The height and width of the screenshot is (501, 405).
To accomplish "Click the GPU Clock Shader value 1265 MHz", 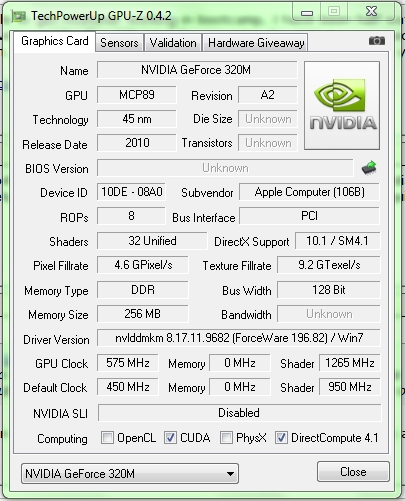I will (x=350, y=363).
